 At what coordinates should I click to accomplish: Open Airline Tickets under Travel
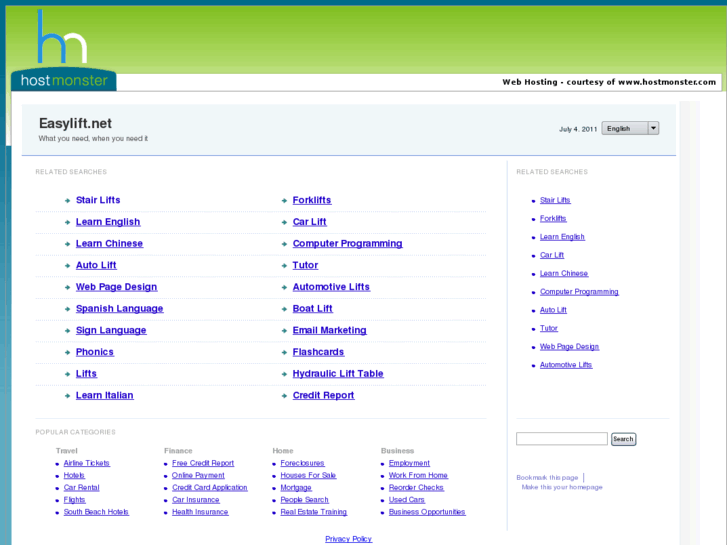[x=87, y=463]
